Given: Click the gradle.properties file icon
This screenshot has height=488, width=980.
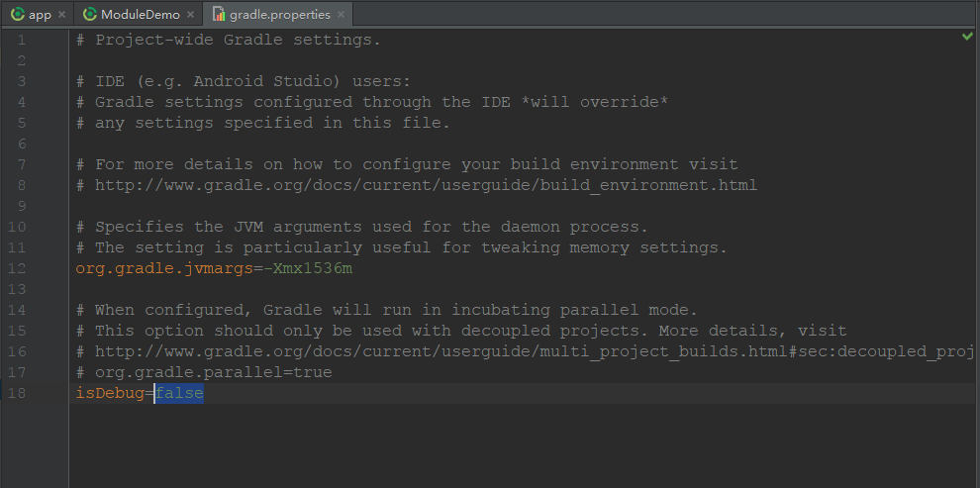Looking at the screenshot, I should [218, 14].
